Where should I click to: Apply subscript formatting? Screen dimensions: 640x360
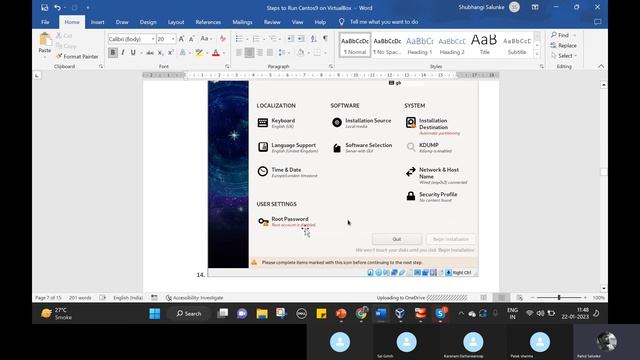pos(160,53)
